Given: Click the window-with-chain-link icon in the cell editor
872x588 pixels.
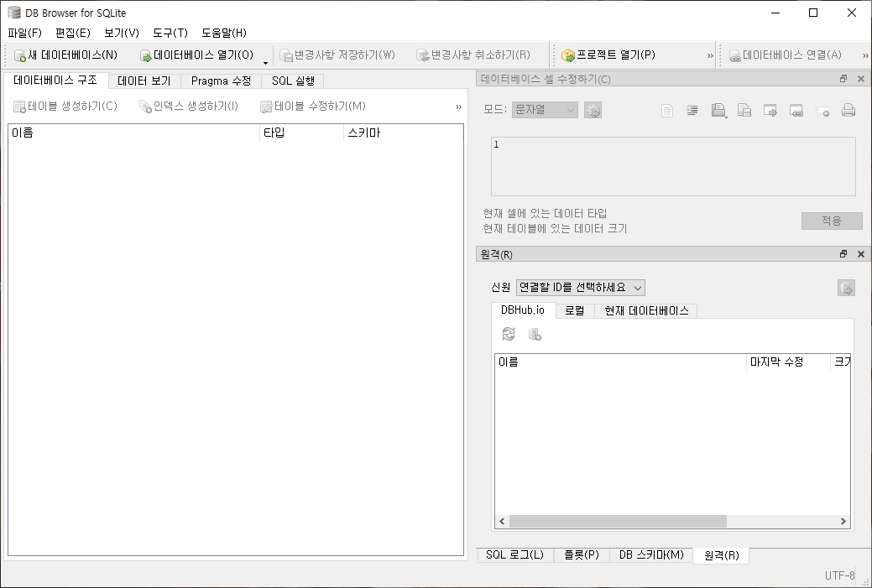Looking at the screenshot, I should [x=796, y=111].
